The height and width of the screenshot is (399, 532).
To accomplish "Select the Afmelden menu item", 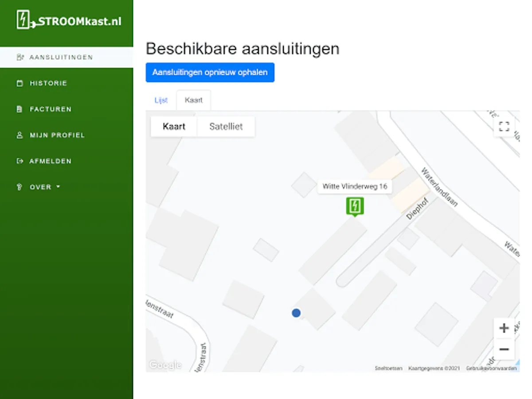I will pyautogui.click(x=66, y=161).
